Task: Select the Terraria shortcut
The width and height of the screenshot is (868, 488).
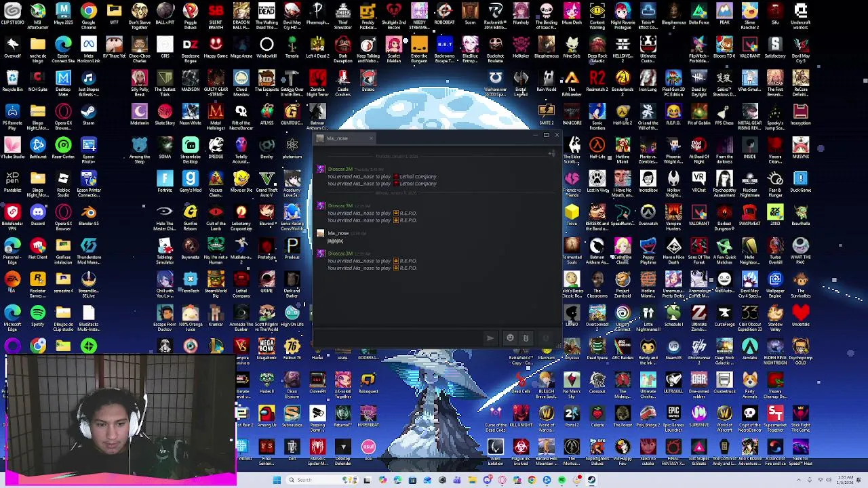Action: pos(292,48)
